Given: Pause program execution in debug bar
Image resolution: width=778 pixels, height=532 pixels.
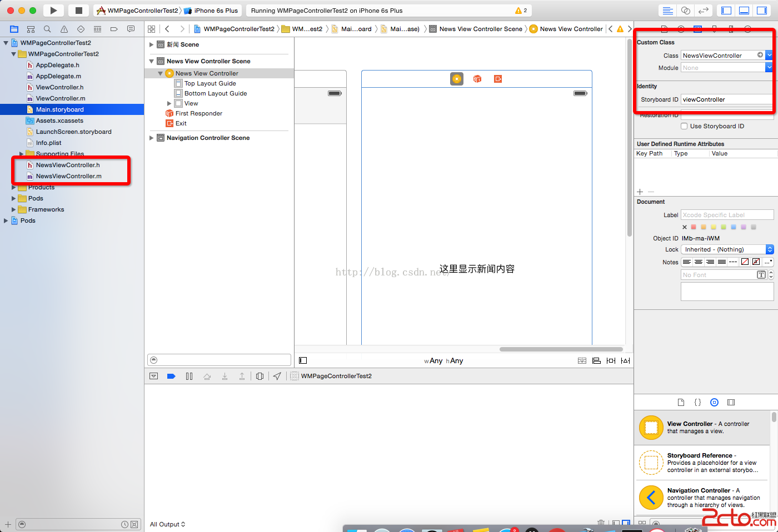Looking at the screenshot, I should click(x=189, y=376).
